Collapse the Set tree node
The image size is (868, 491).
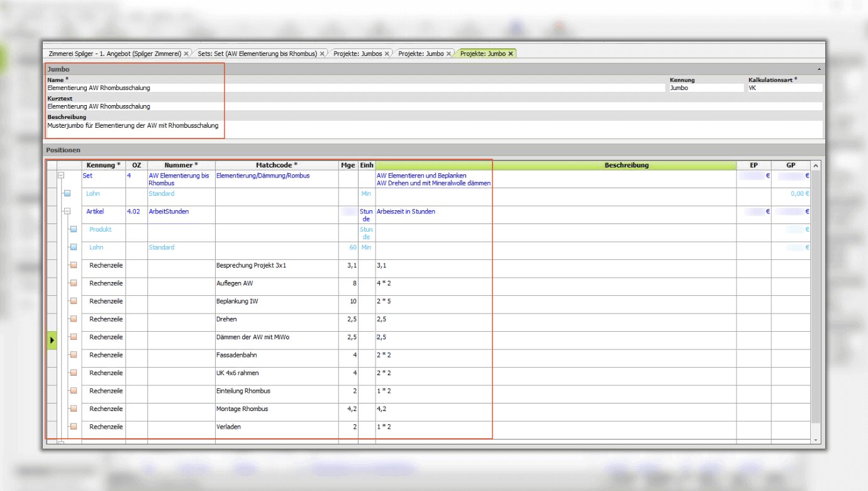click(x=62, y=176)
